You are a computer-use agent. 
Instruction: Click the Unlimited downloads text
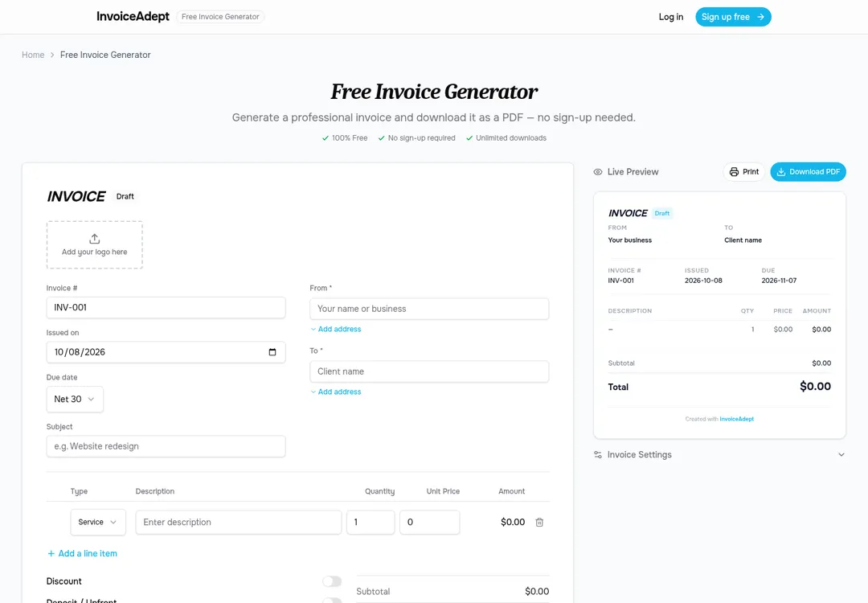click(x=511, y=137)
